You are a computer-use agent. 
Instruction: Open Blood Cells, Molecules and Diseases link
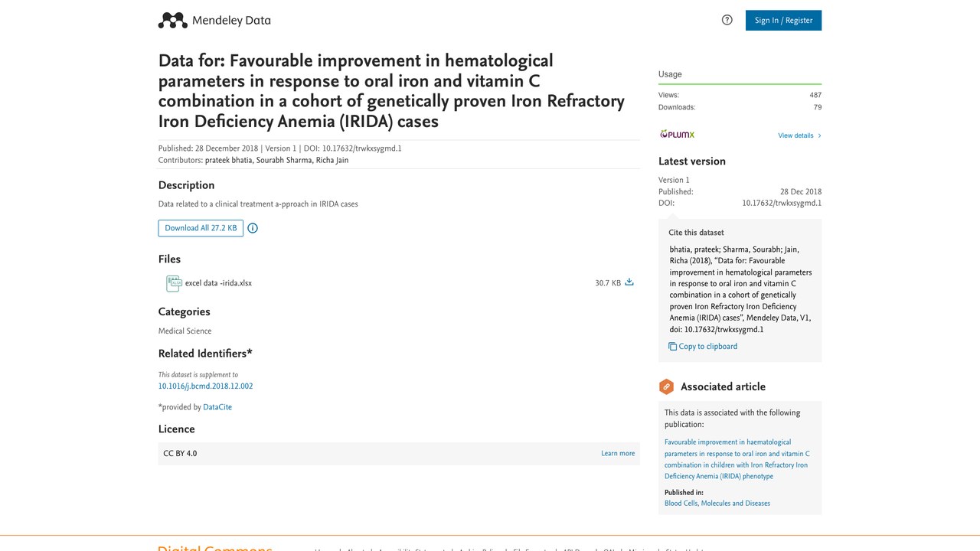(717, 504)
